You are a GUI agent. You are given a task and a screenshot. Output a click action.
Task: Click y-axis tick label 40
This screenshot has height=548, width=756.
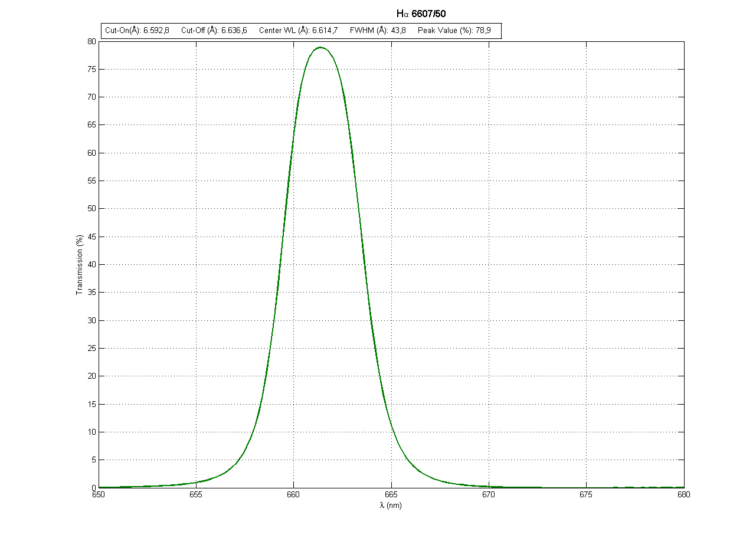coord(91,264)
